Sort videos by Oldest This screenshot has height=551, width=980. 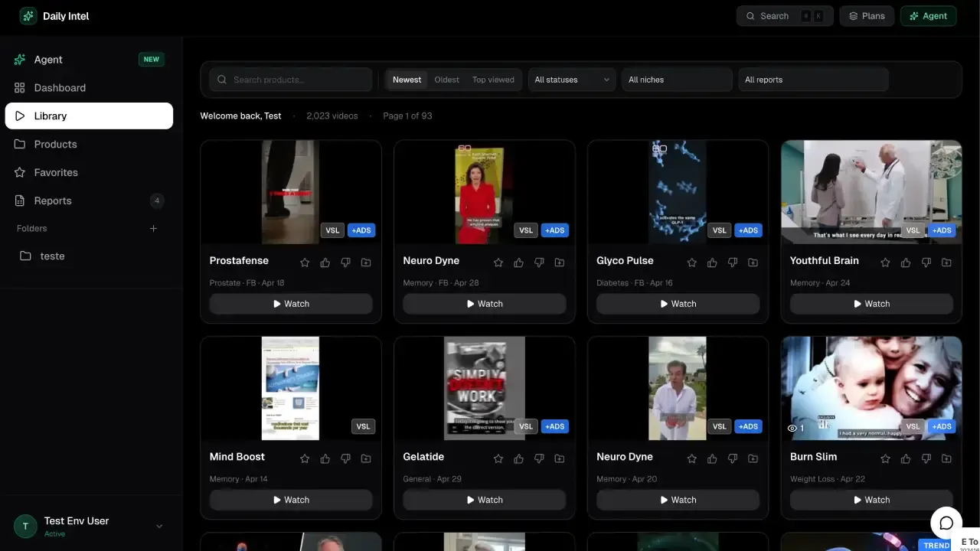(x=446, y=80)
